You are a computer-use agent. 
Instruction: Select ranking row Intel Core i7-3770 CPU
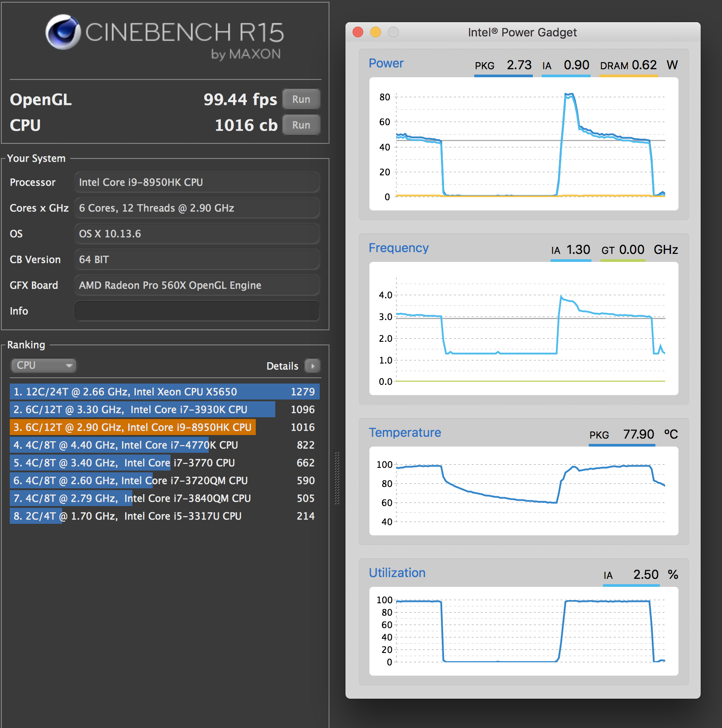point(164,463)
